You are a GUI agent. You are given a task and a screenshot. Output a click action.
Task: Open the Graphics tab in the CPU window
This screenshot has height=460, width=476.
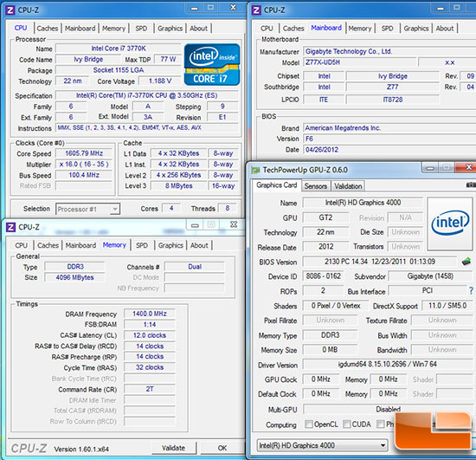[170, 29]
